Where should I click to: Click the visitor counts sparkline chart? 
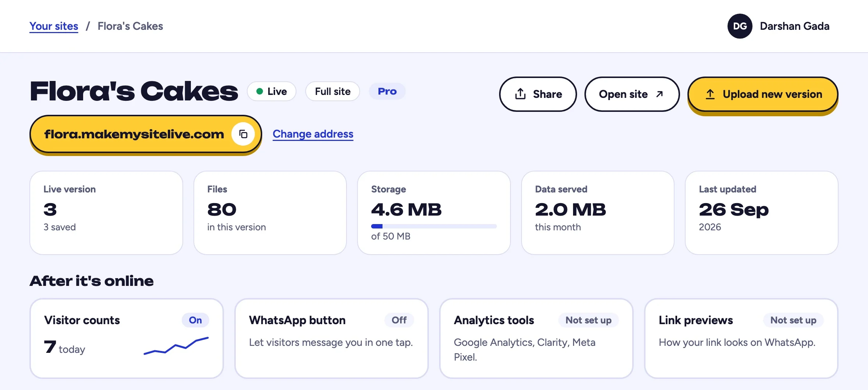(176, 346)
